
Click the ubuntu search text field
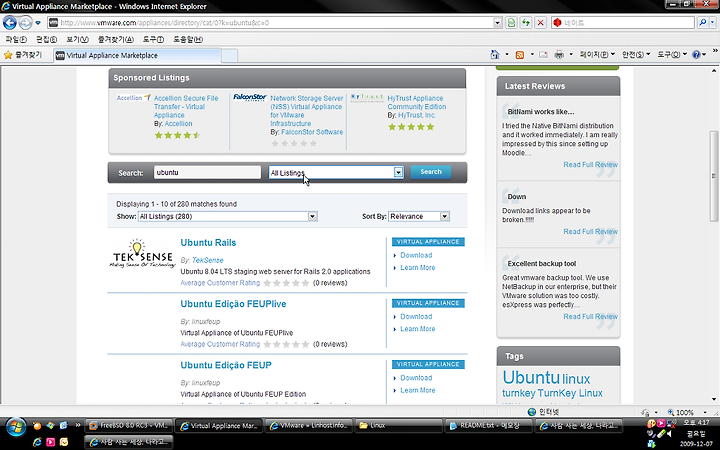point(207,172)
